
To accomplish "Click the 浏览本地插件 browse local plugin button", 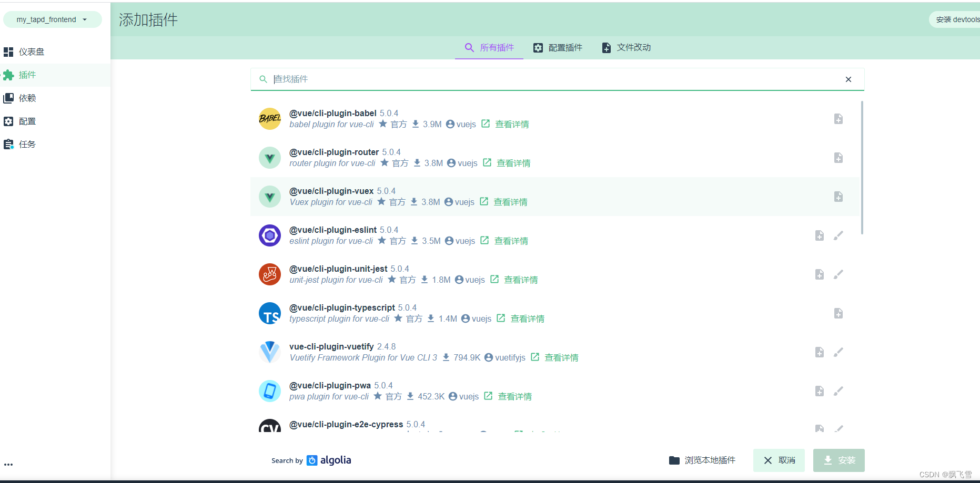I will click(702, 460).
